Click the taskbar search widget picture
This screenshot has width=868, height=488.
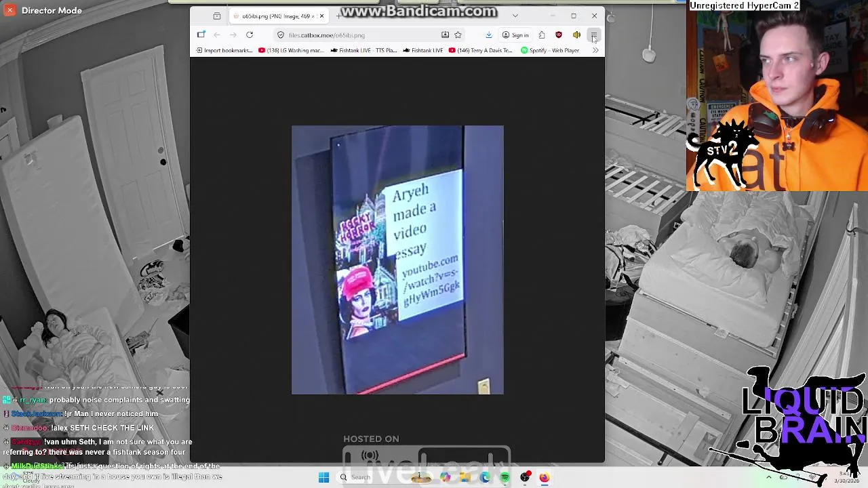421,478
